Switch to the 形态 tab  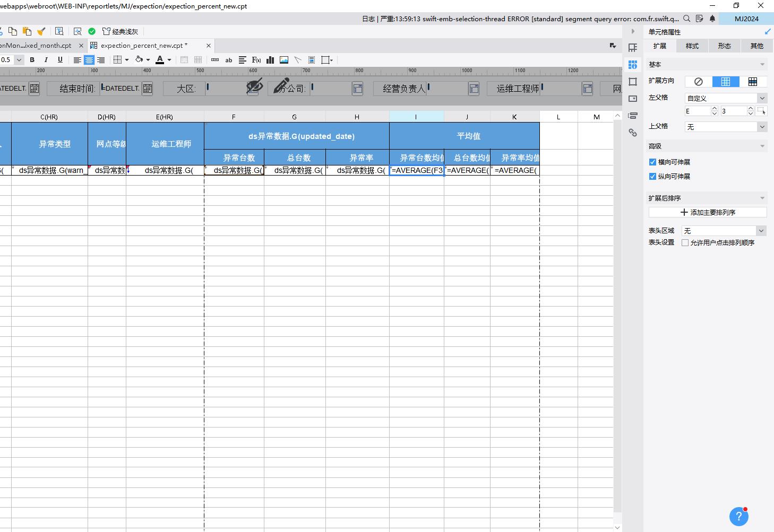point(725,46)
